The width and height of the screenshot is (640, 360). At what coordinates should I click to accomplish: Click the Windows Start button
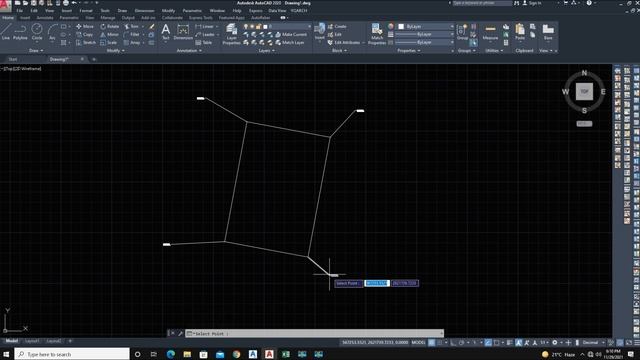tap(7, 354)
